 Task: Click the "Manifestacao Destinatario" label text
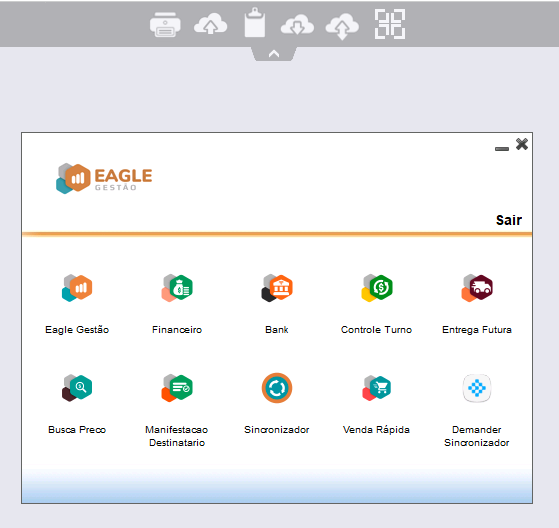177,436
